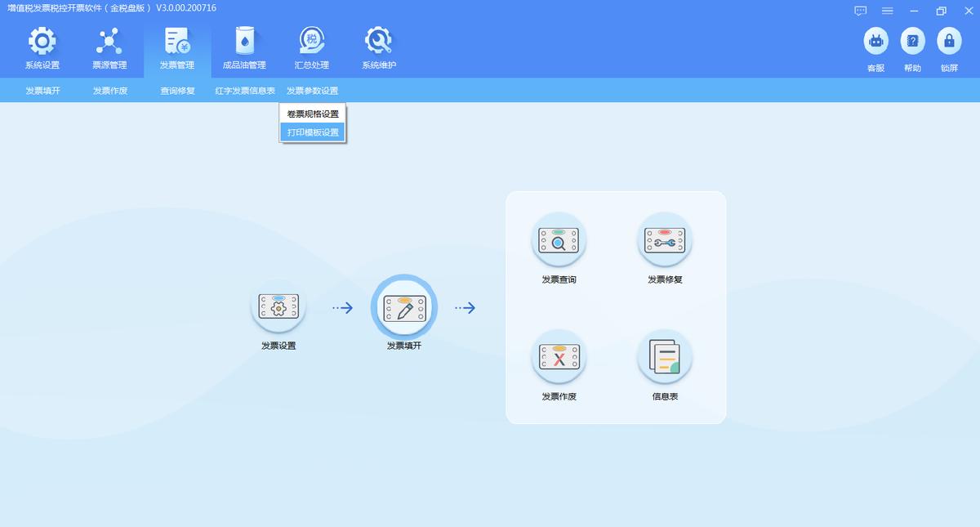Click the 发票设置 workflow icon
Viewport: 980px width, 527px height.
(278, 306)
